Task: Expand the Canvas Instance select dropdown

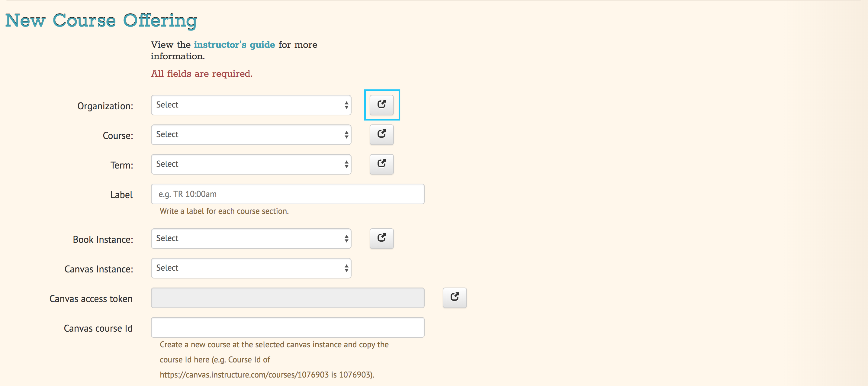Action: [x=251, y=268]
